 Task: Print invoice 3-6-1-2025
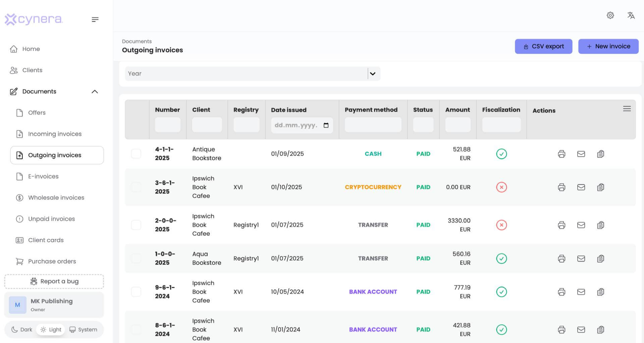point(561,187)
